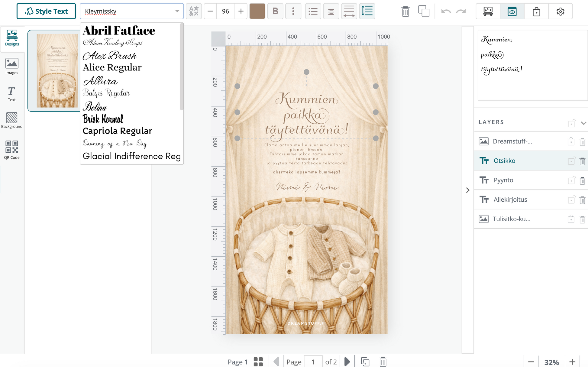
Task: Click the font list scrollbar
Action: tap(182, 67)
